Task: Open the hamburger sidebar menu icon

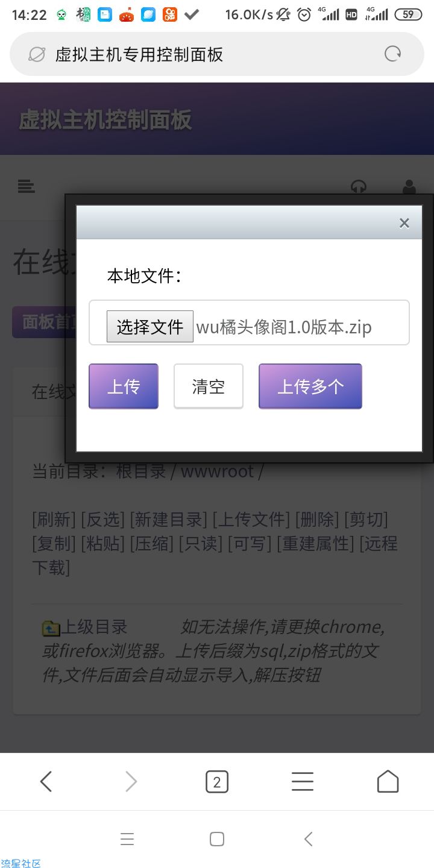Action: click(26, 187)
